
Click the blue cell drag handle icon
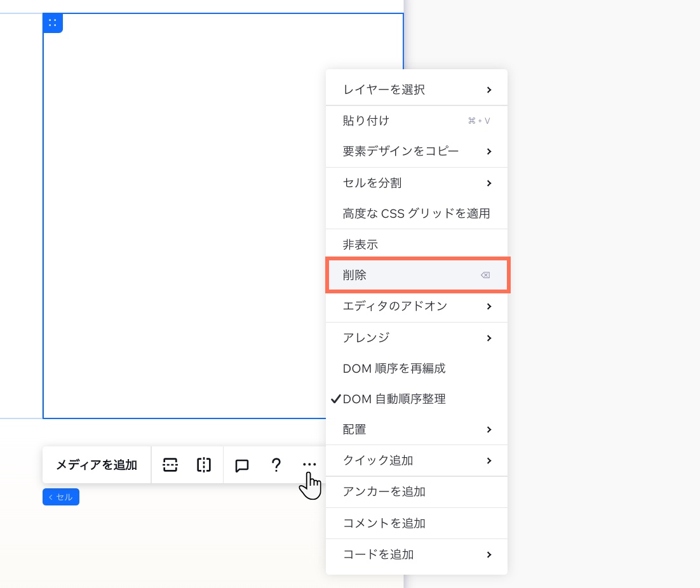(53, 23)
